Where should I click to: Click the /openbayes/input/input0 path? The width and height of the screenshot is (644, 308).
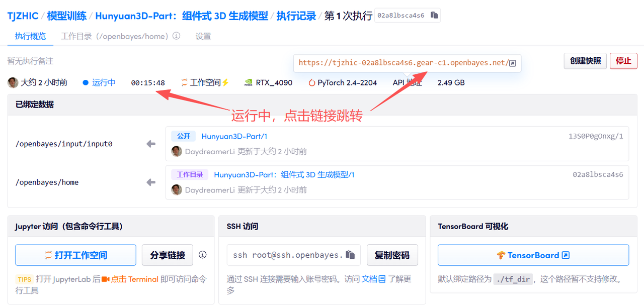coord(64,144)
